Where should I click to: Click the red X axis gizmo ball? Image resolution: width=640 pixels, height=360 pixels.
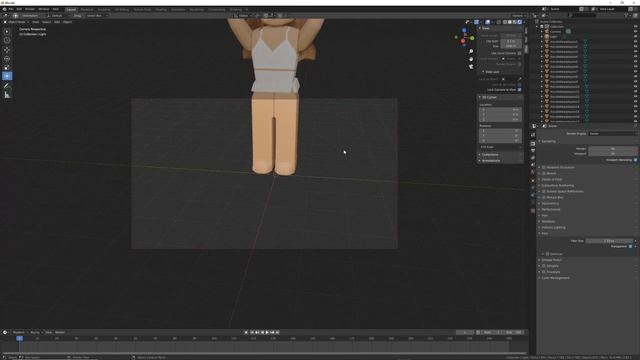click(463, 41)
